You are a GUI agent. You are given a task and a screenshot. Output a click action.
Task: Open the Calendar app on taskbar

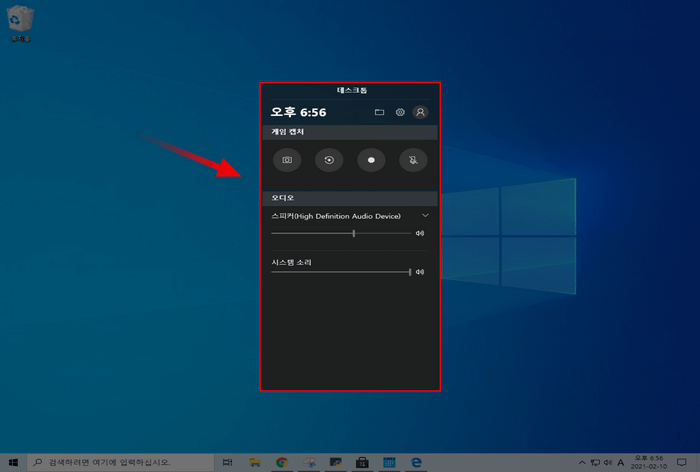389,463
